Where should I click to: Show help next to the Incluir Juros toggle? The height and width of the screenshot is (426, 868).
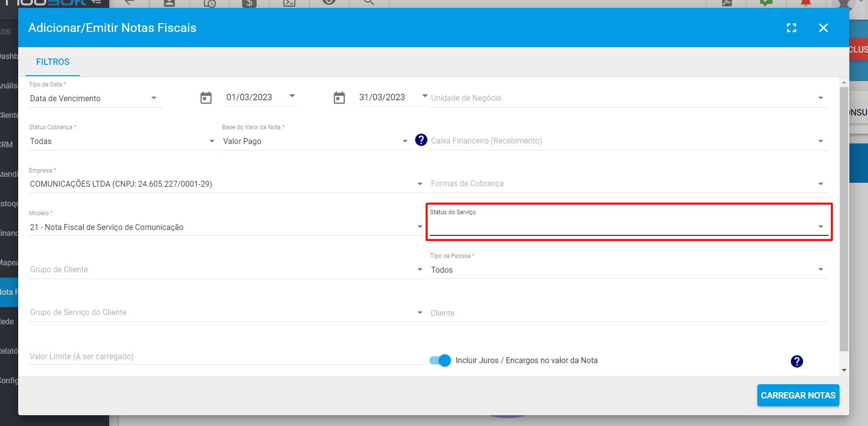[x=797, y=361]
